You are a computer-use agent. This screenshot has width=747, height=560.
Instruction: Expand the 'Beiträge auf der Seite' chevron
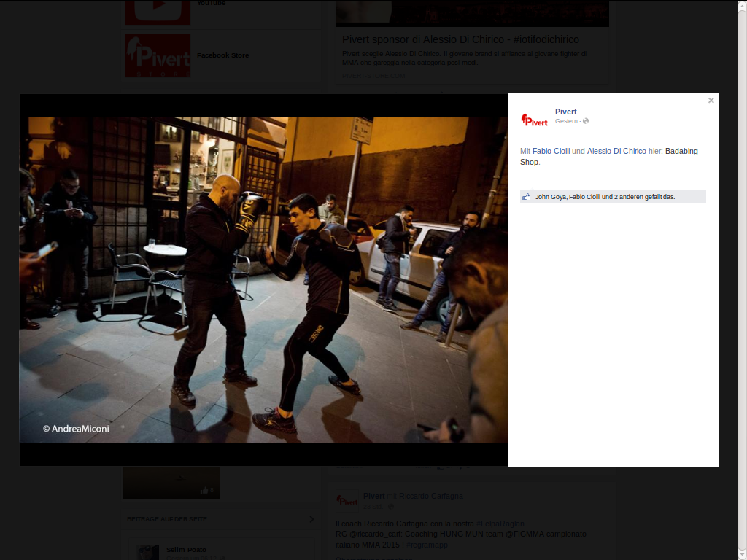(x=311, y=519)
